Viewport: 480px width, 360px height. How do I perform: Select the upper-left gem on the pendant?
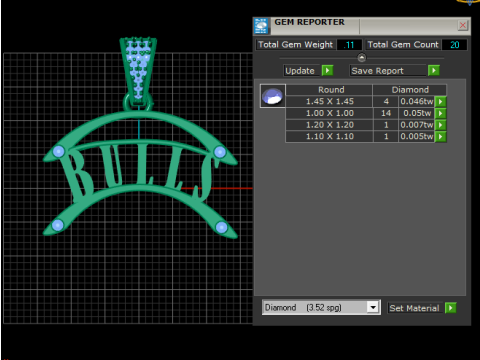pos(59,151)
